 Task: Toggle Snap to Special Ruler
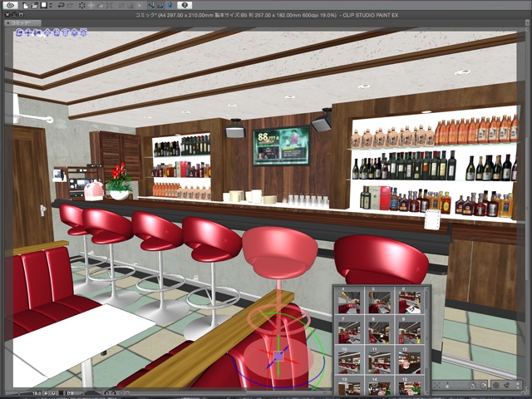pyautogui.click(x=161, y=6)
